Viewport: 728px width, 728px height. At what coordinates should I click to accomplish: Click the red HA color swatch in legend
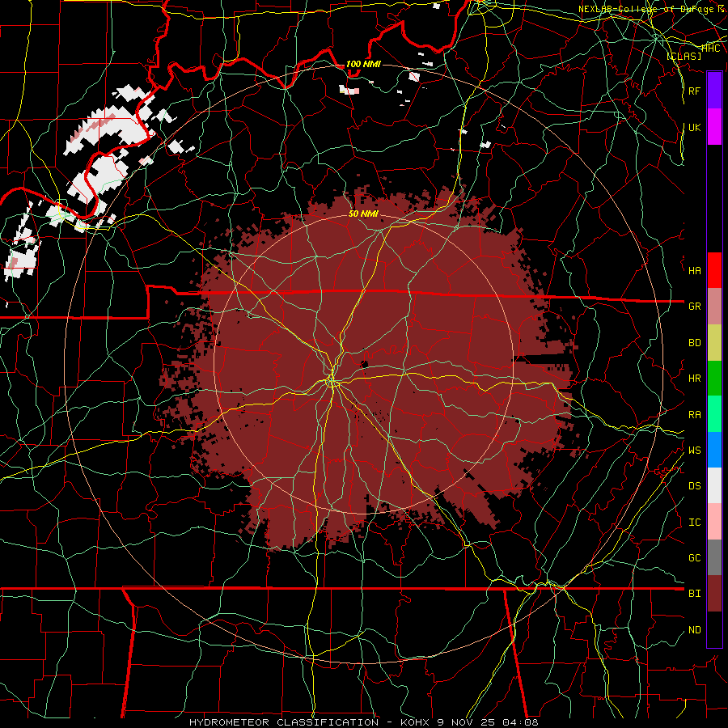point(714,270)
